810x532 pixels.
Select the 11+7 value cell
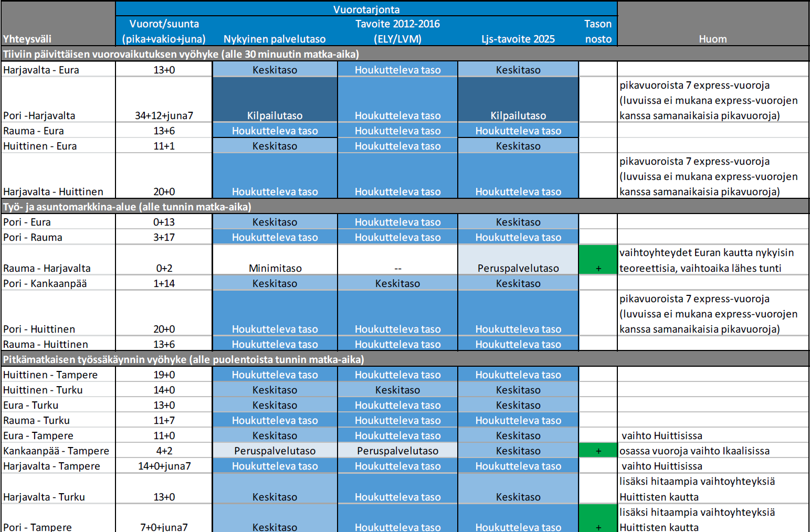pos(164,420)
